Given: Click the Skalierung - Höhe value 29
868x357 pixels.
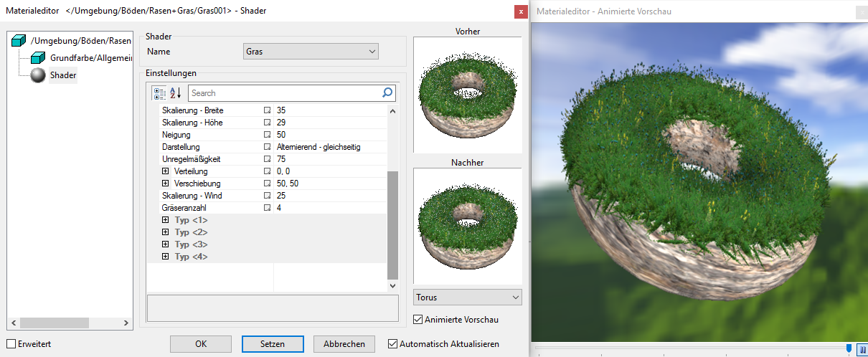Looking at the screenshot, I should pos(280,123).
